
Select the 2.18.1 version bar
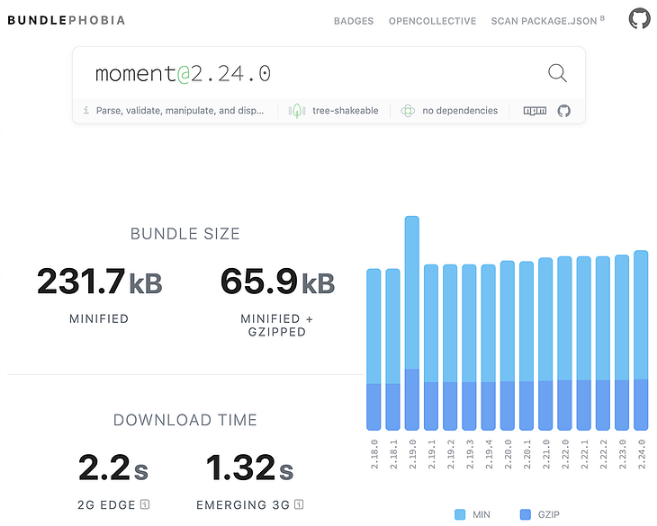tap(393, 350)
